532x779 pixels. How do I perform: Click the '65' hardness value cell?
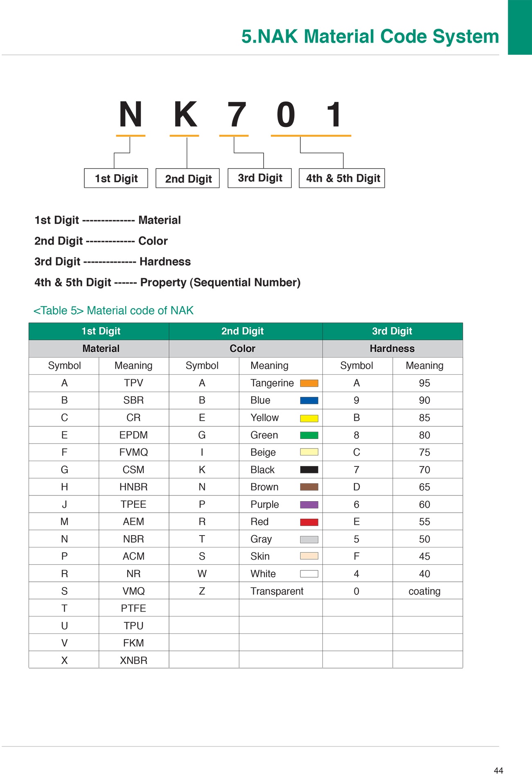click(428, 487)
